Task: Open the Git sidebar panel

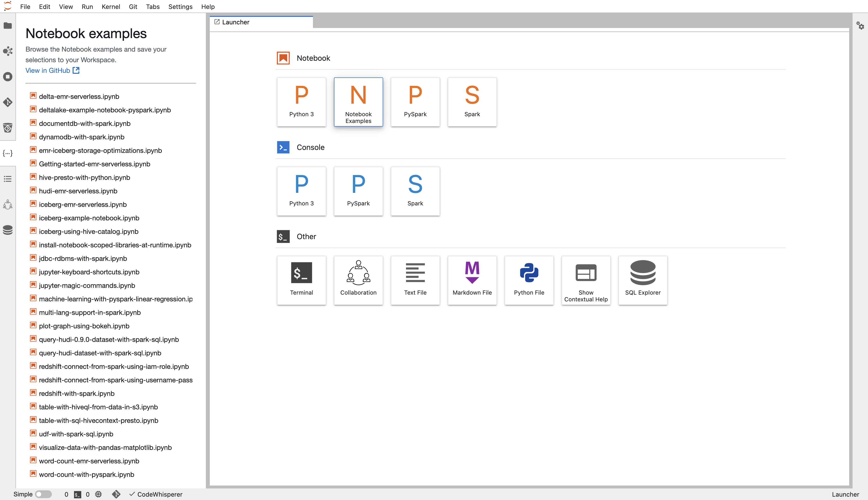Action: pos(7,102)
